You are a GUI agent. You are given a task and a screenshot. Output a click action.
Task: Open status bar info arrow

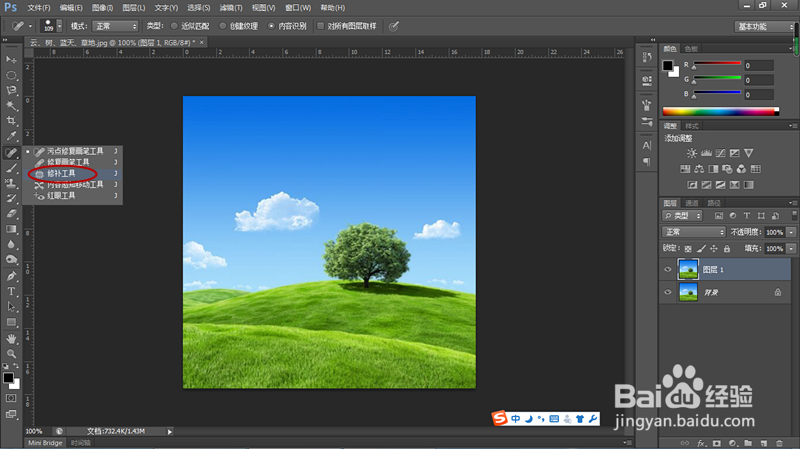tap(170, 432)
